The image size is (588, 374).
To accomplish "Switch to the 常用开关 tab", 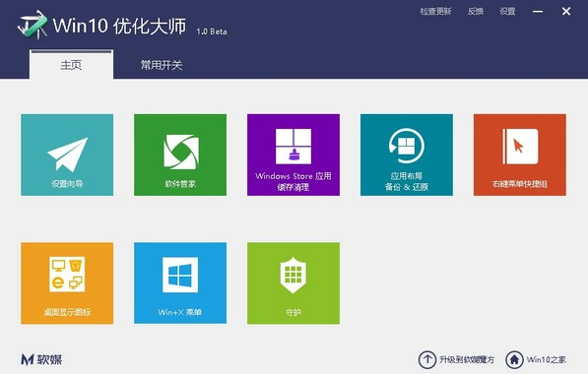I will (162, 65).
